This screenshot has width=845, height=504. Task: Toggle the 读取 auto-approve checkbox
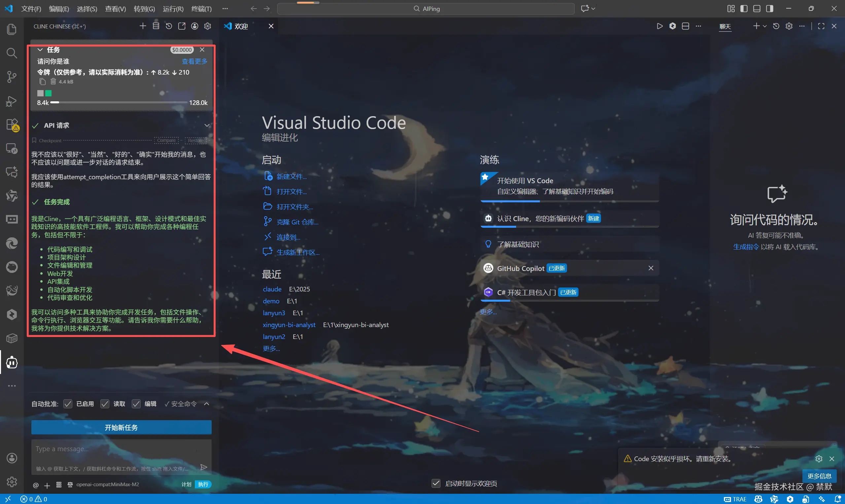(105, 404)
